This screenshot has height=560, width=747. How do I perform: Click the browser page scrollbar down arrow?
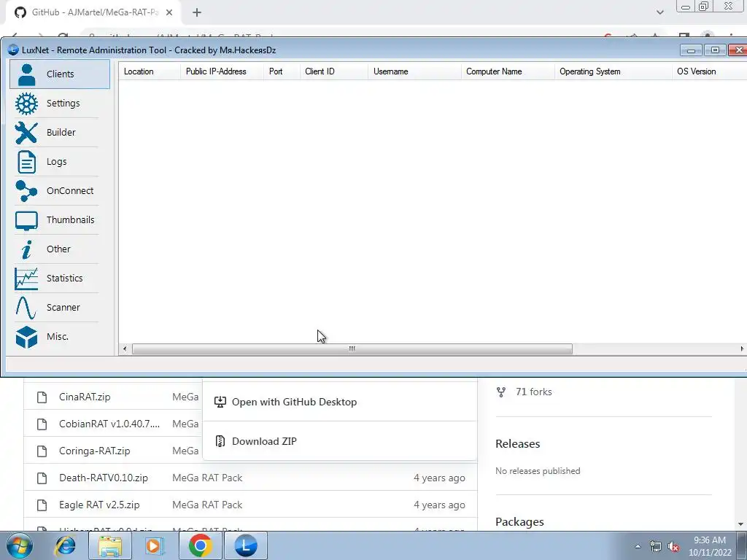(741, 524)
